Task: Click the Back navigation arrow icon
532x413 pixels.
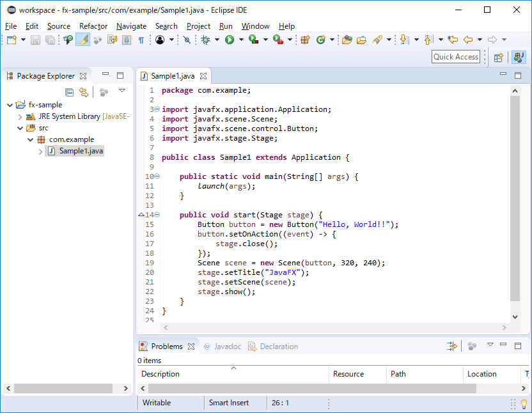Action: (x=468, y=40)
